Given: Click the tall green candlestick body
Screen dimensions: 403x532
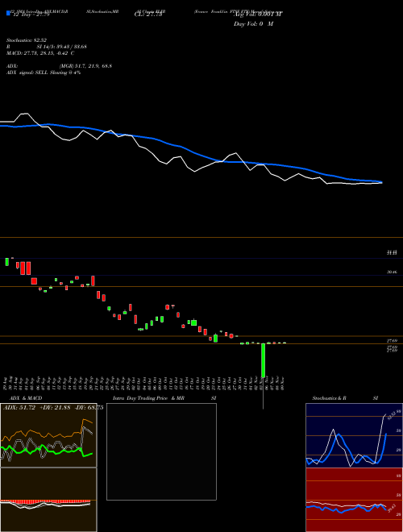Looking at the screenshot, I should 263,360.
